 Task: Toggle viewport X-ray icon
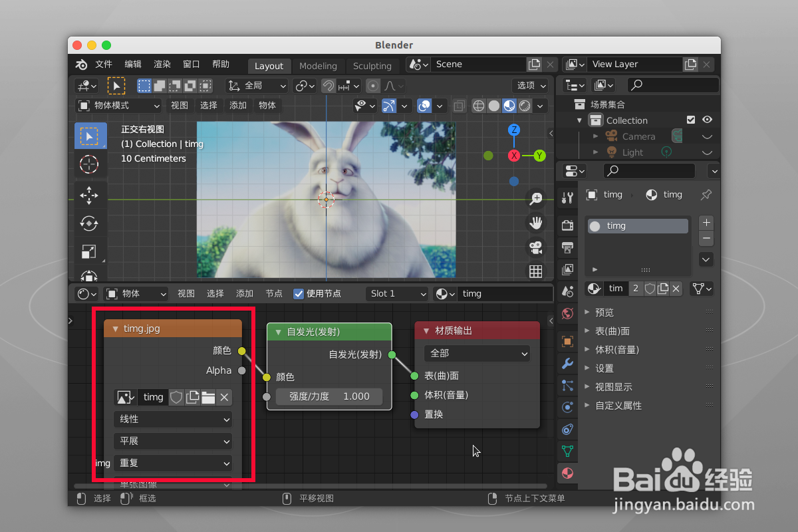(459, 106)
